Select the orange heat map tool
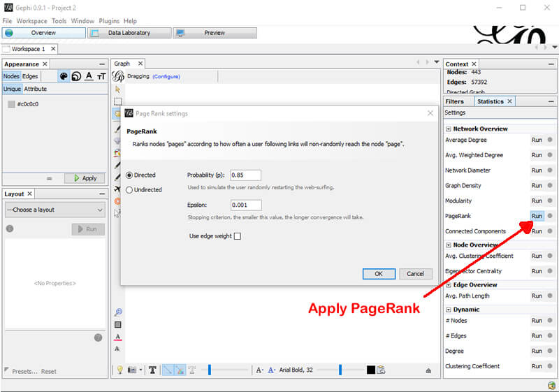Image resolution: width=559 pixels, height=392 pixels. tap(117, 201)
